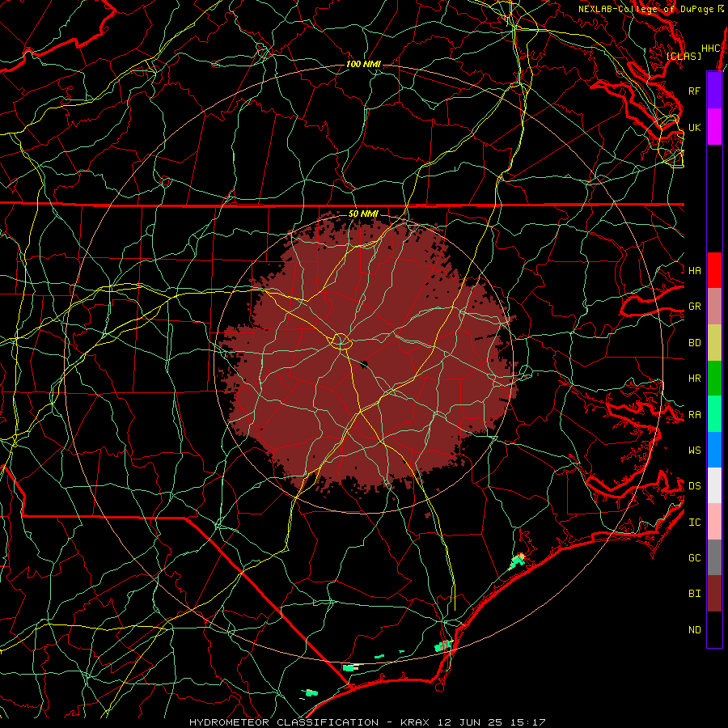The height and width of the screenshot is (728, 728).
Task: Click the 'RA' legend label
Action: coord(694,415)
